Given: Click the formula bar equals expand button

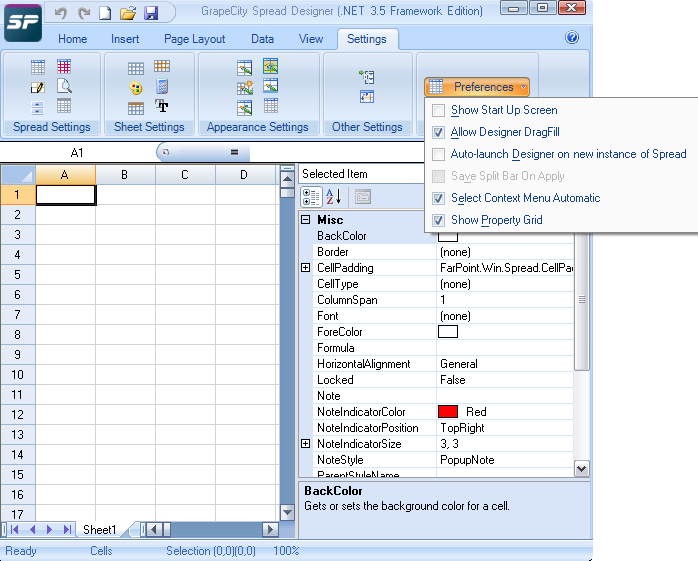Looking at the screenshot, I should tap(235, 152).
